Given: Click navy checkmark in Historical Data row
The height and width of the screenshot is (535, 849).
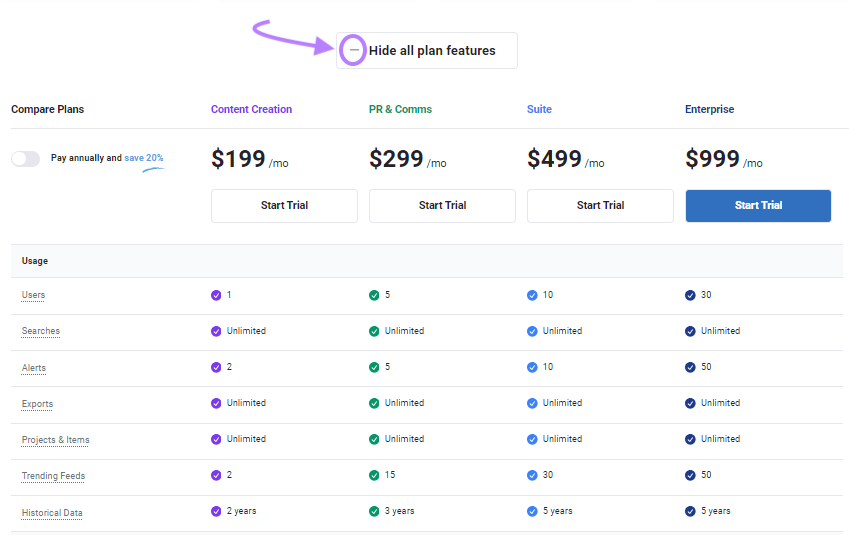Looking at the screenshot, I should (690, 511).
